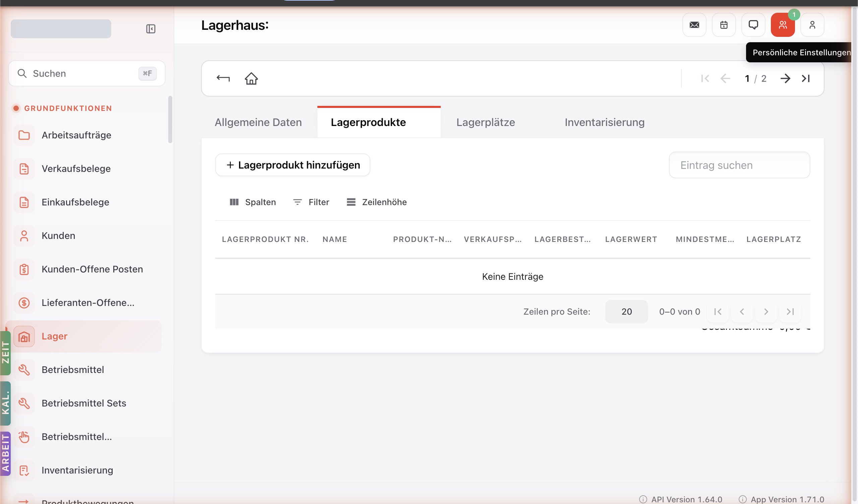Go to previous table page
This screenshot has width=858, height=504.
[x=742, y=311]
